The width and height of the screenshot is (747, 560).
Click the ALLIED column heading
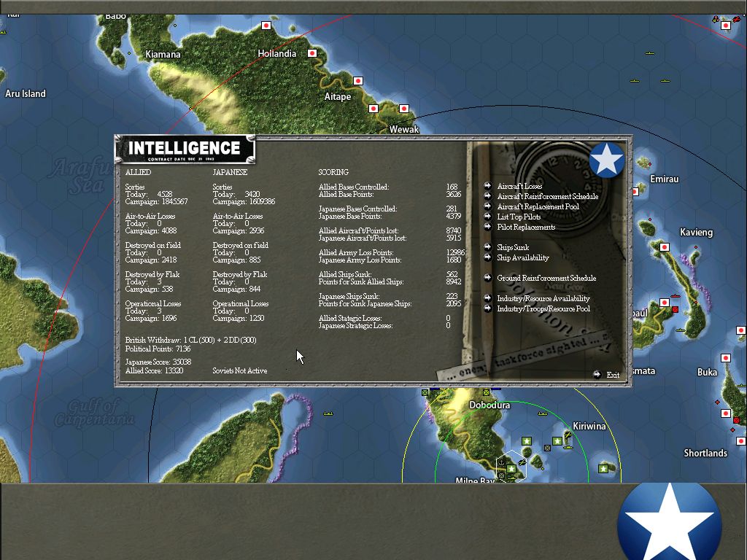(138, 172)
